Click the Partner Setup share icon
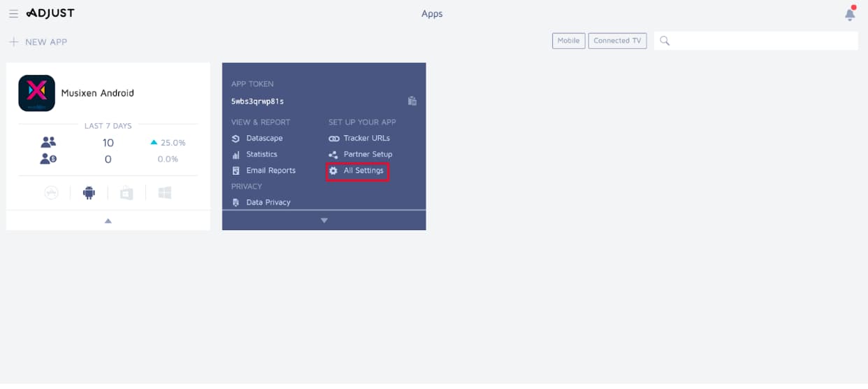The image size is (868, 389). (333, 155)
